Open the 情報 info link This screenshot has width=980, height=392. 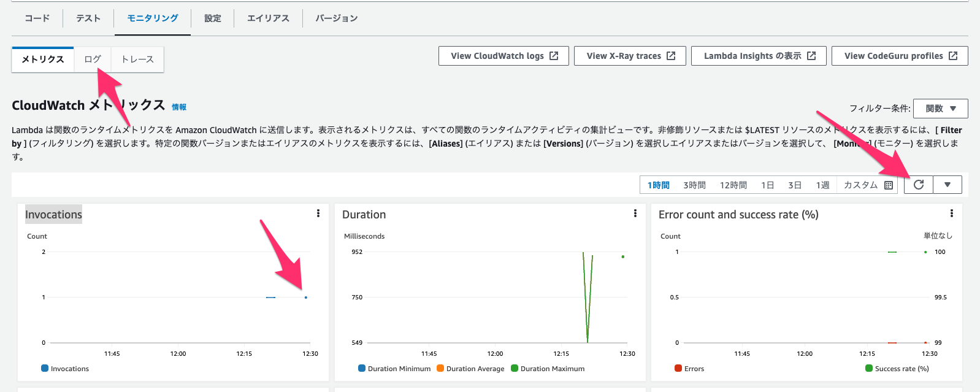pos(179,107)
